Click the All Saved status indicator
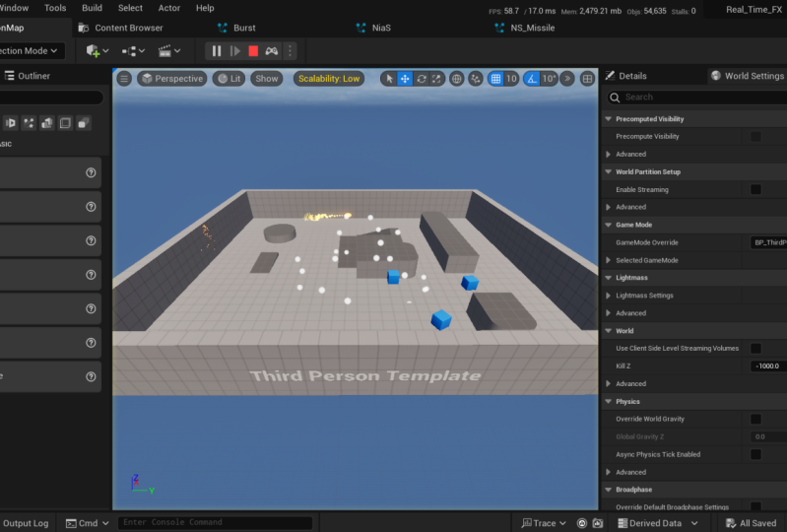 [751, 523]
